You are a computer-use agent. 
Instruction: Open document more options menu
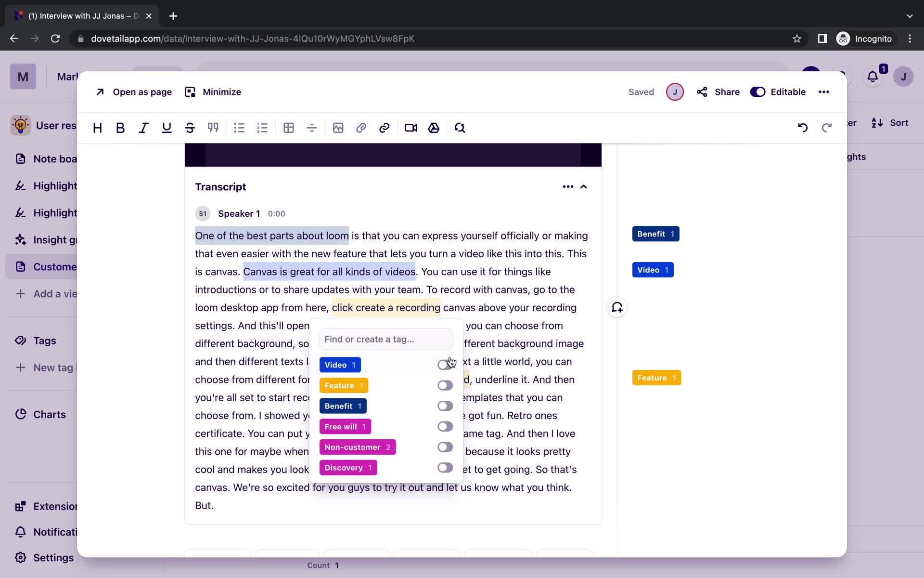click(x=824, y=92)
